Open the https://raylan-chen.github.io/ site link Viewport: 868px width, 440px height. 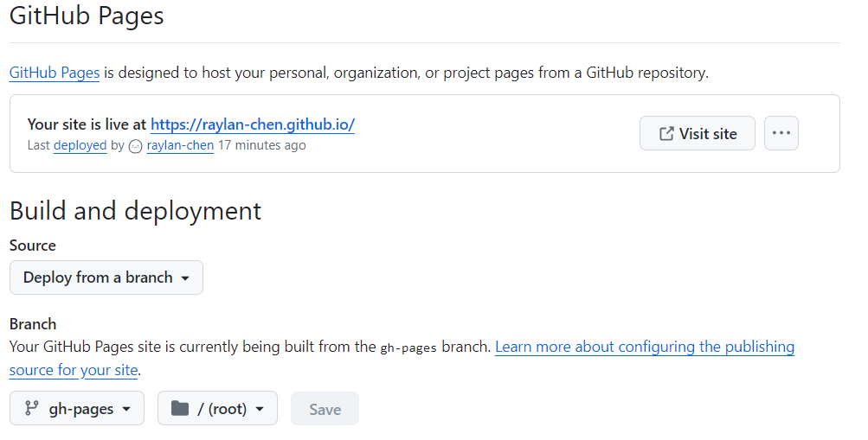[253, 124]
